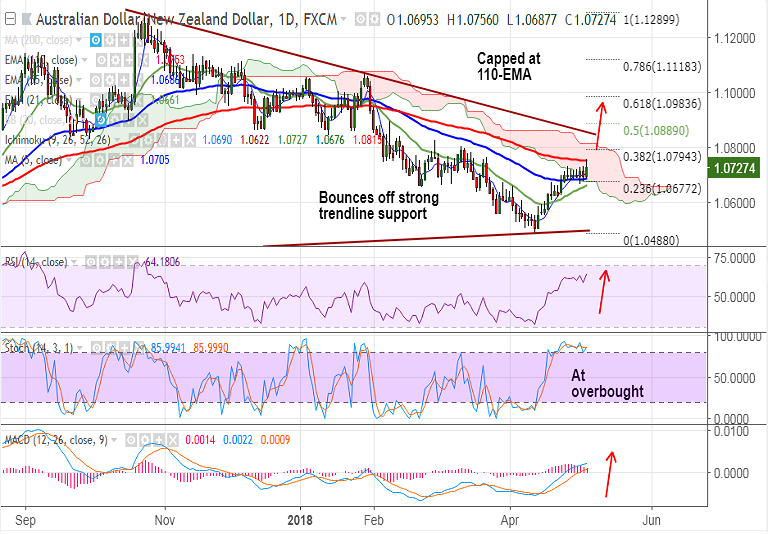Expand dropdown arrow of Stoch (14, 3, 1)

click(x=80, y=348)
